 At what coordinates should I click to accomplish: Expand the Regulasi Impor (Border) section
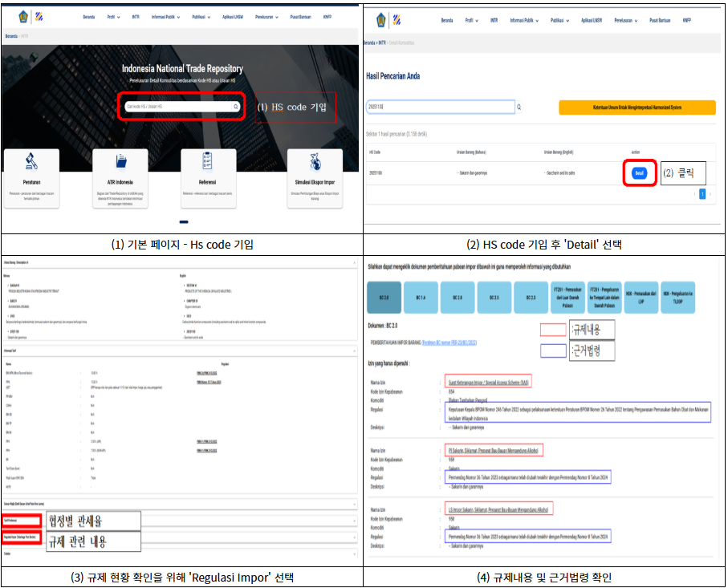tap(179, 537)
